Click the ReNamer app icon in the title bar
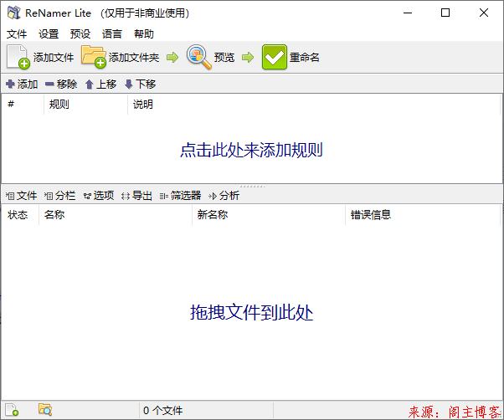This screenshot has width=504, height=420. click(x=14, y=13)
